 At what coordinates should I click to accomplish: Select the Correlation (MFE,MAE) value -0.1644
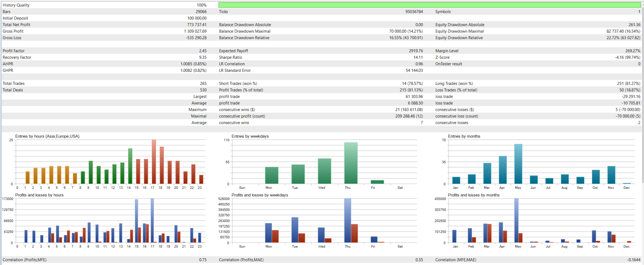(633, 260)
